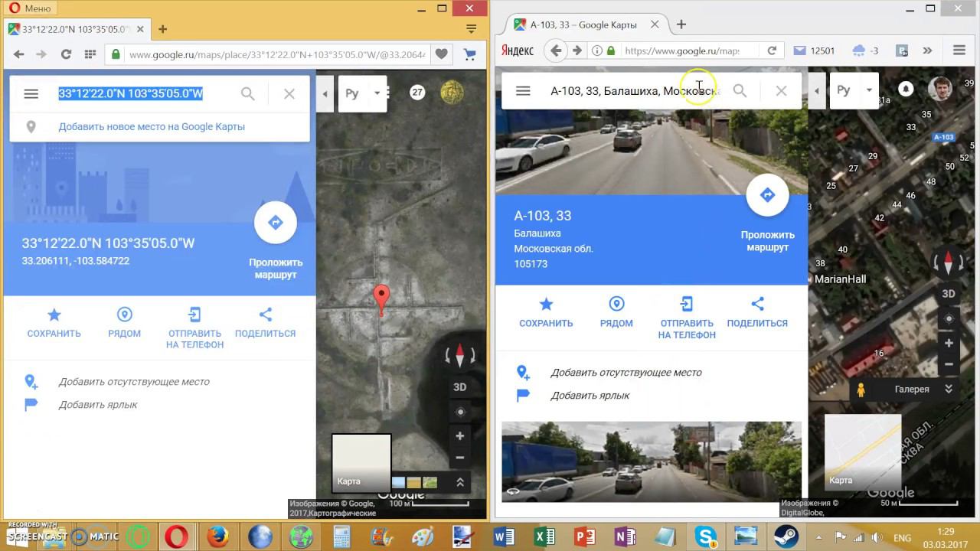Open Steam from the taskbar
980x551 pixels.
point(786,536)
